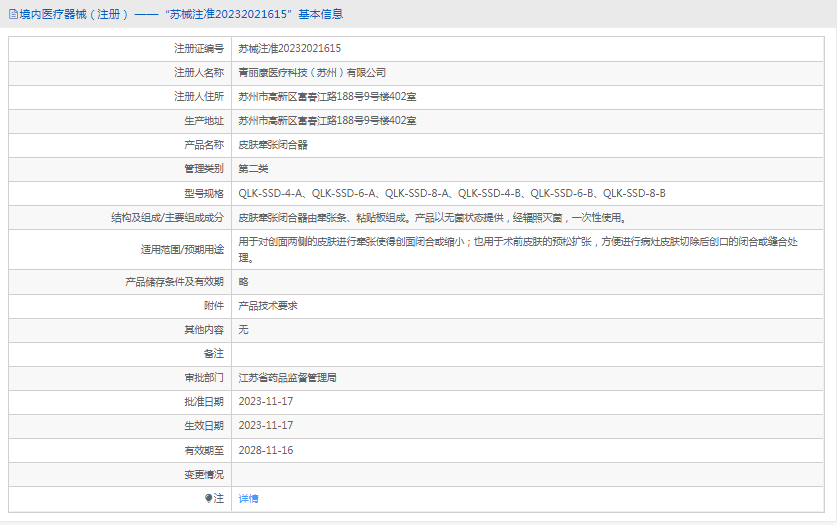
Task: Click the 生效日期 label
Action: [x=204, y=426]
